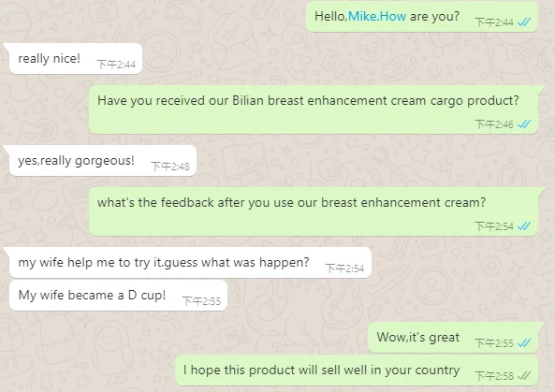Select the 'really nice!' message bubble
This screenshot has width=555, height=392.
coord(76,58)
